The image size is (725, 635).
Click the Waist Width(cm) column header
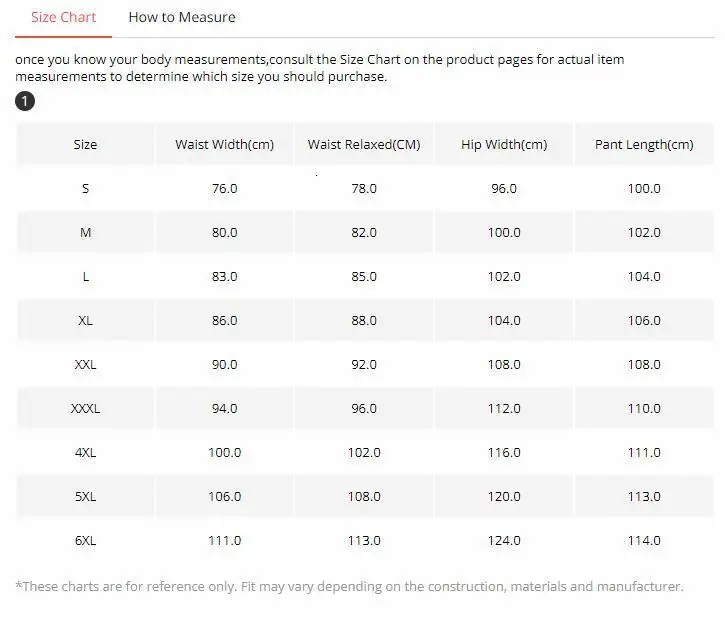click(225, 144)
